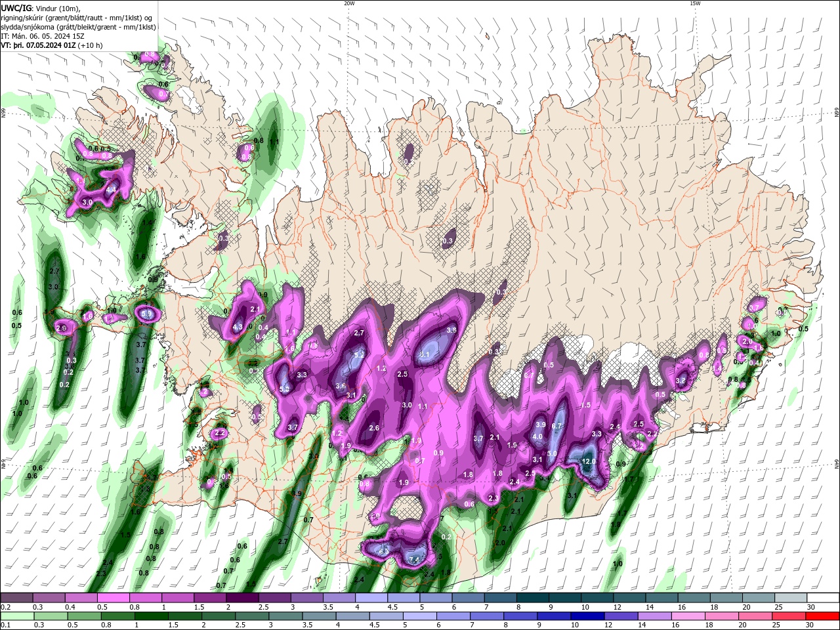The height and width of the screenshot is (630, 840).
Task: Pick deep blue rain swatch starting at 10
Action: pos(588,616)
